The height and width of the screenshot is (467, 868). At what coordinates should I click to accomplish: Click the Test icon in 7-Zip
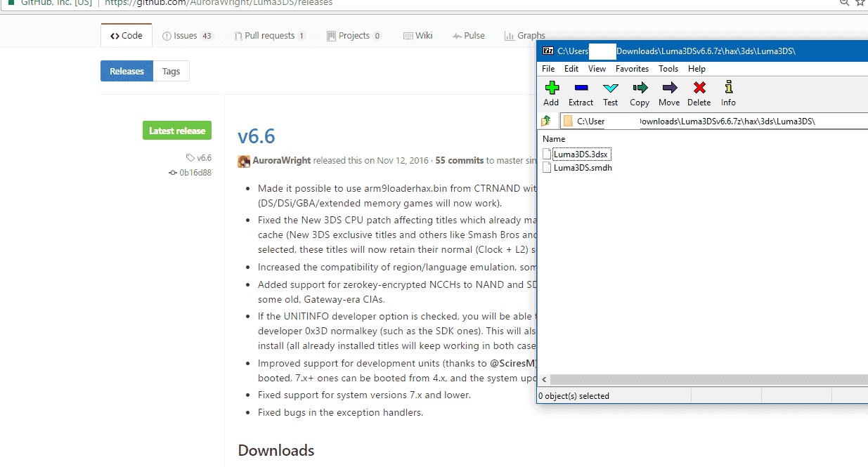click(610, 88)
